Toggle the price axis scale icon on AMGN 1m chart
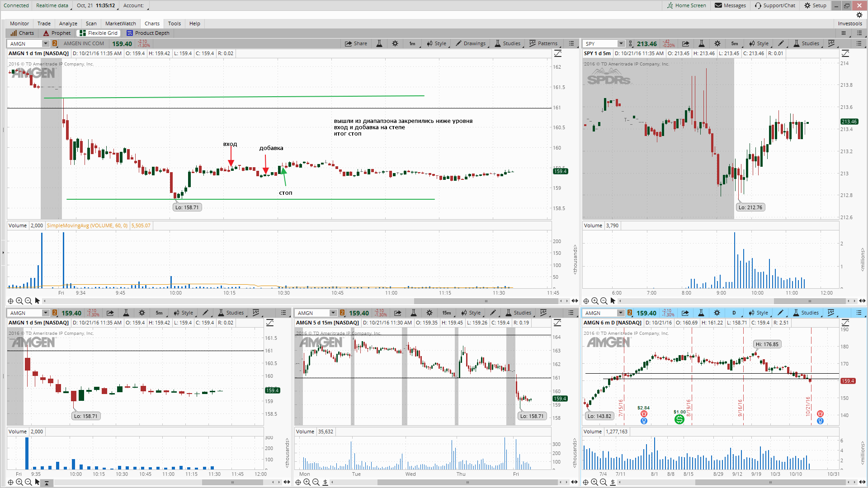The width and height of the screenshot is (868, 488). coord(558,54)
